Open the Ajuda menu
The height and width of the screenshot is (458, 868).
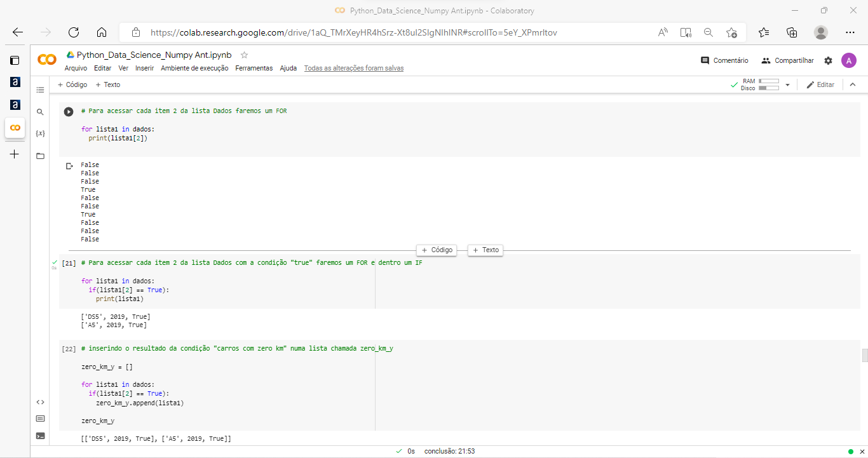[288, 68]
